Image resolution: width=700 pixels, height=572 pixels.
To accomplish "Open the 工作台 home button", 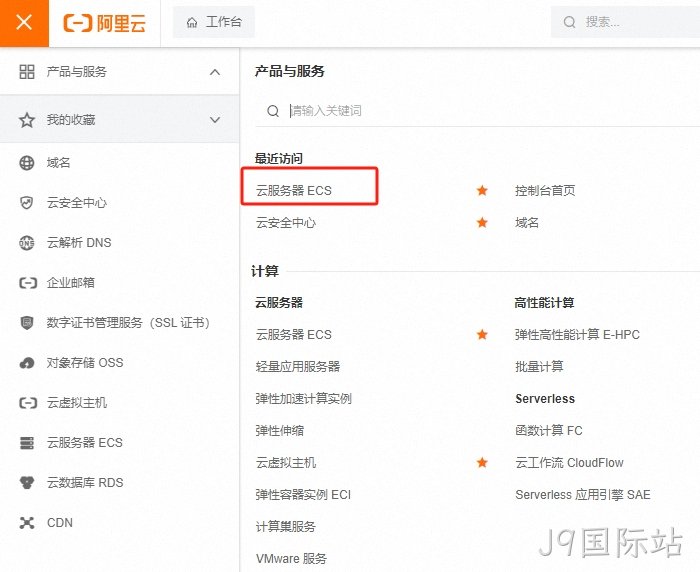I will click(214, 22).
